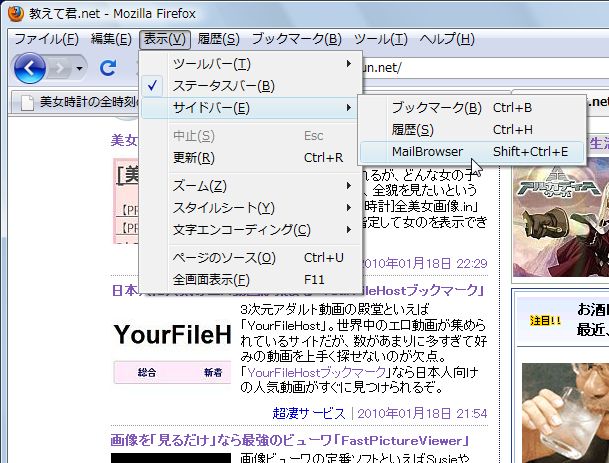609x463 pixels.
Task: Click the 新着 tab in the thumbnail
Action: (213, 372)
